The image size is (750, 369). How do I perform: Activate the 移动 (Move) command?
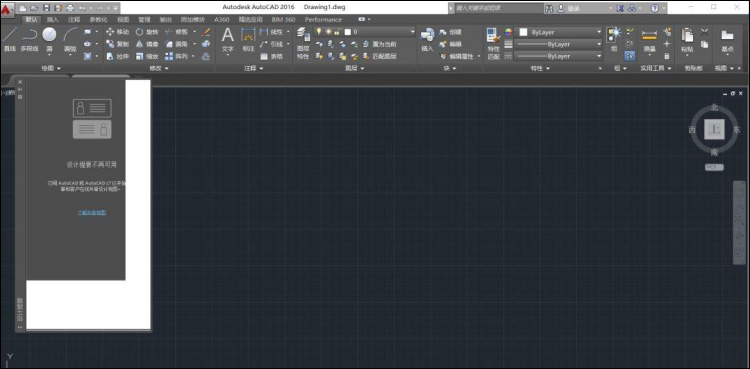tap(117, 32)
